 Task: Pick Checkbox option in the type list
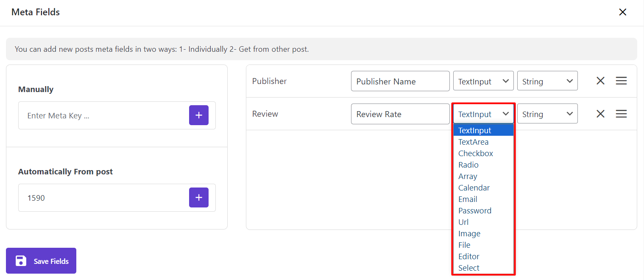click(476, 154)
